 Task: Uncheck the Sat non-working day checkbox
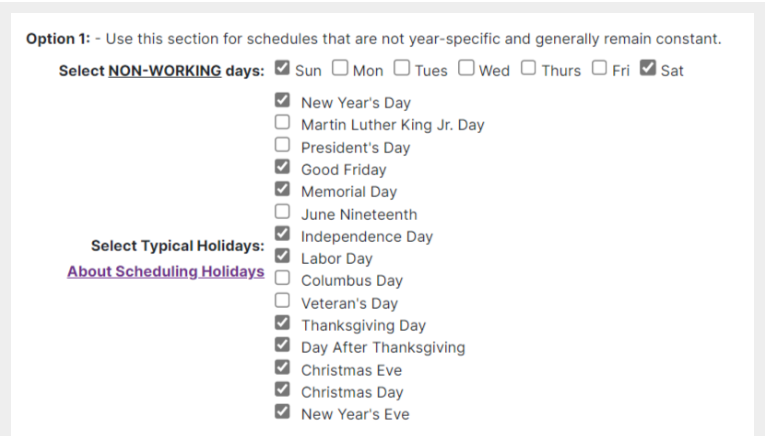click(648, 68)
